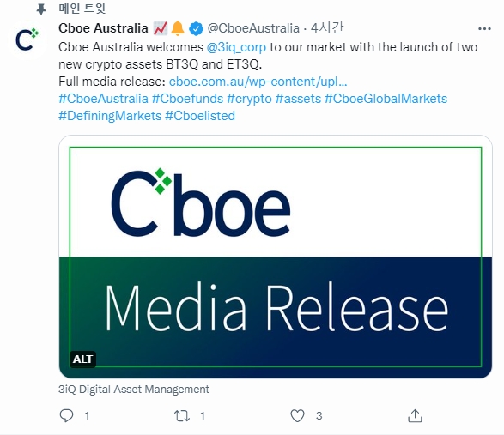This screenshot has width=504, height=435.
Task: Like the tweet with heart icon
Action: point(297,416)
